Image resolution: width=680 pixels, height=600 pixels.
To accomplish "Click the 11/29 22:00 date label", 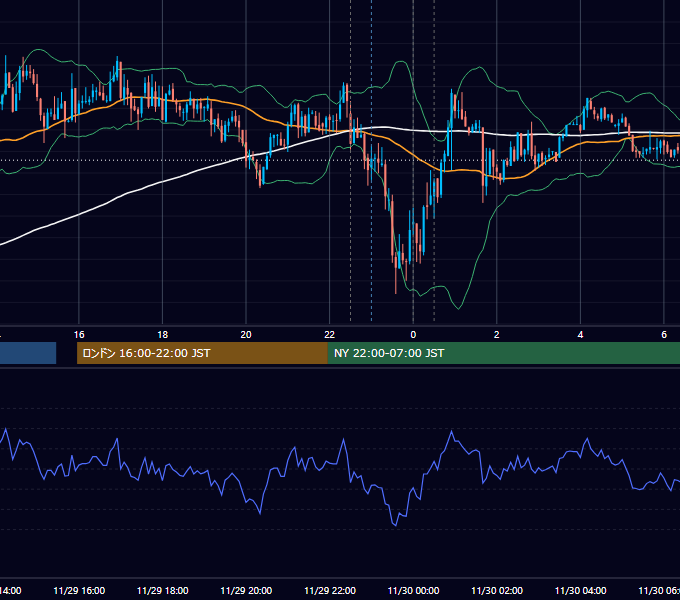I will (x=330, y=590).
